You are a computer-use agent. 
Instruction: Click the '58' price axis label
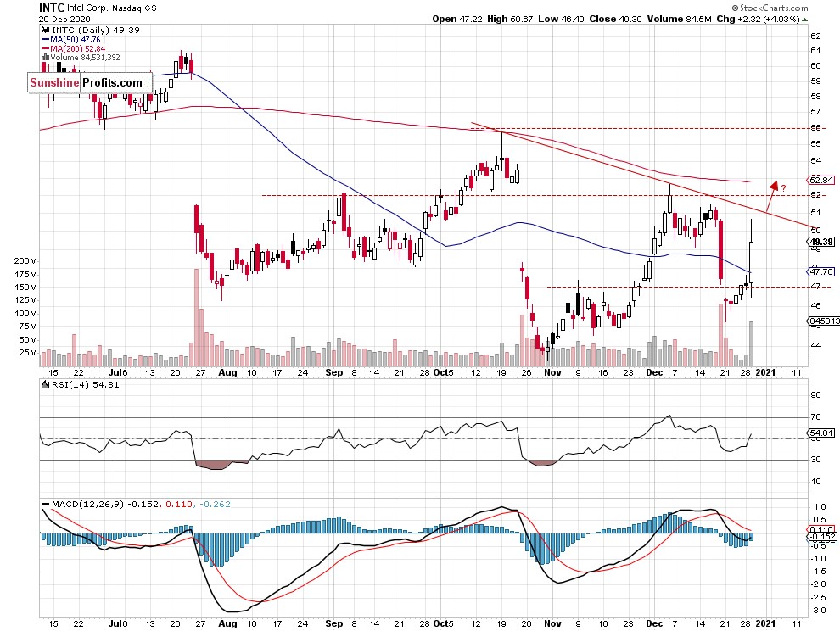[816, 97]
